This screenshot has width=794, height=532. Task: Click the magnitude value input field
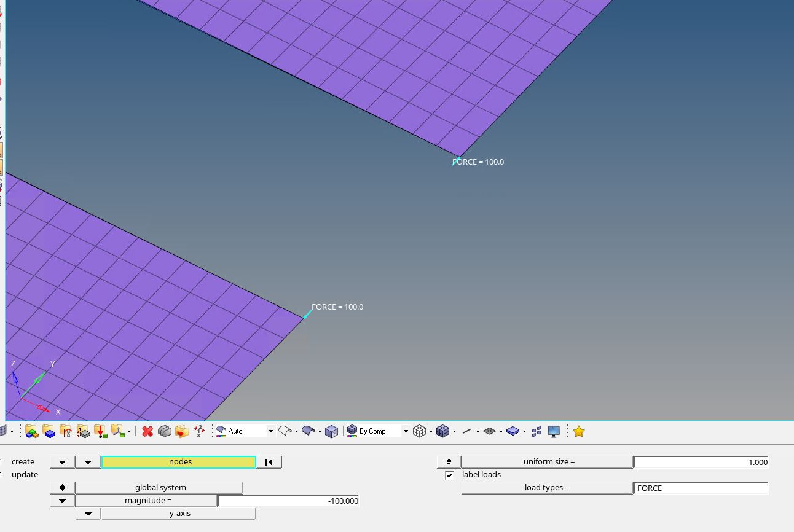point(289,501)
